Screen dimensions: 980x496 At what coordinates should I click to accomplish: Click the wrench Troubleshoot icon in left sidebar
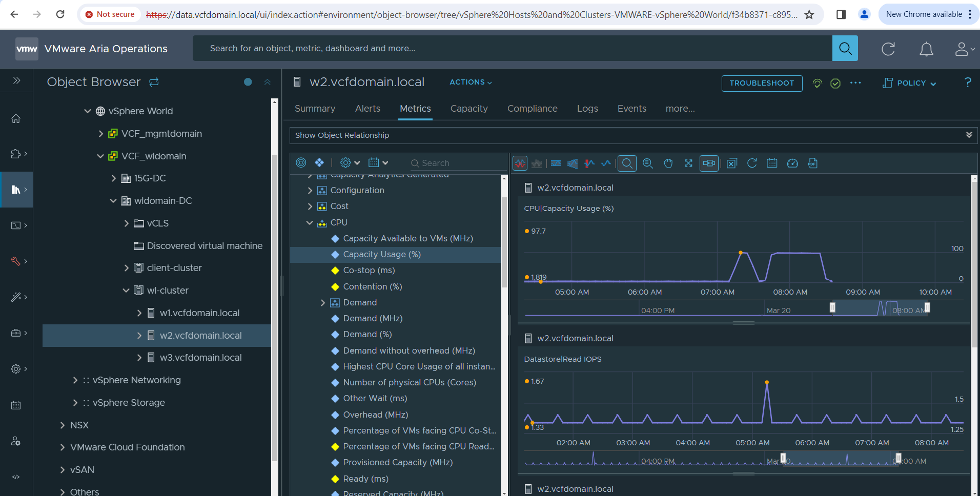[16, 261]
